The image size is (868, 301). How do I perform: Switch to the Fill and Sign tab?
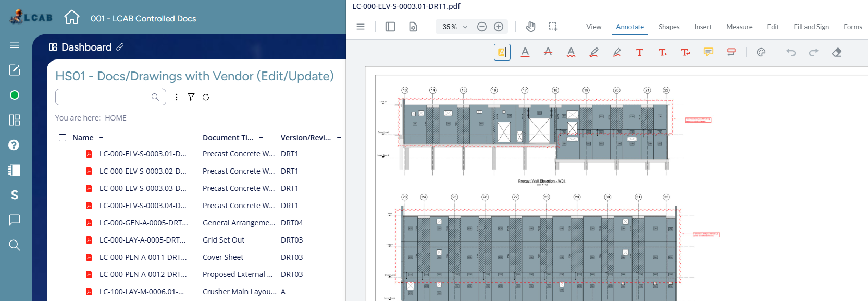click(811, 27)
